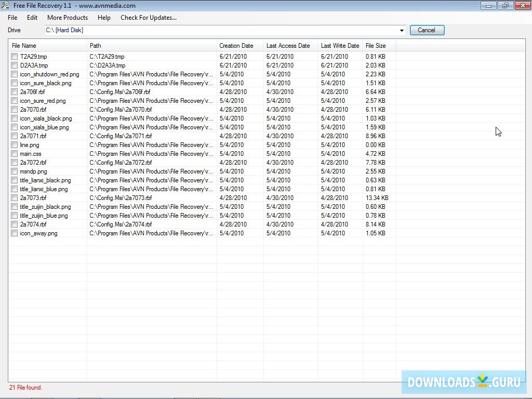
Task: Click file name icon_shutdown_red.png
Action: (49, 74)
